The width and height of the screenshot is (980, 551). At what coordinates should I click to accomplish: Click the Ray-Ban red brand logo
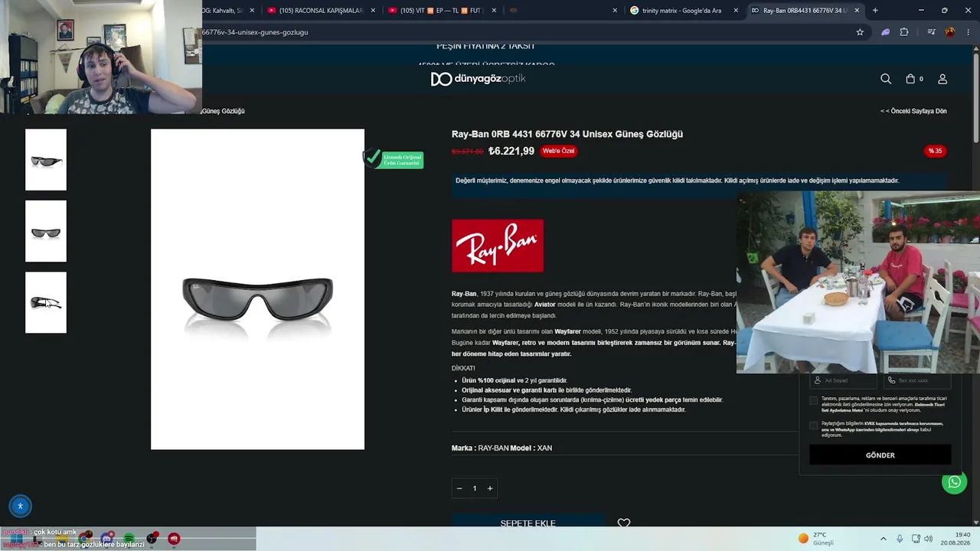(498, 246)
